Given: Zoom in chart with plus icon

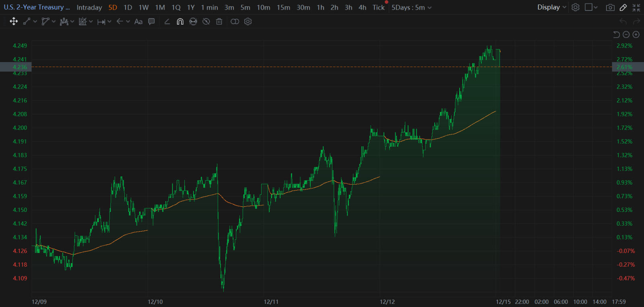Looking at the screenshot, I should point(636,35).
